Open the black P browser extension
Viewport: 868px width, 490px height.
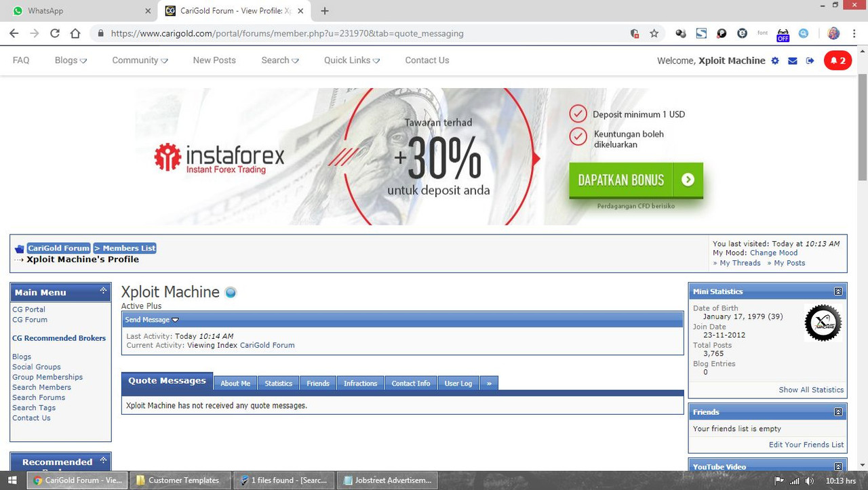tap(722, 33)
